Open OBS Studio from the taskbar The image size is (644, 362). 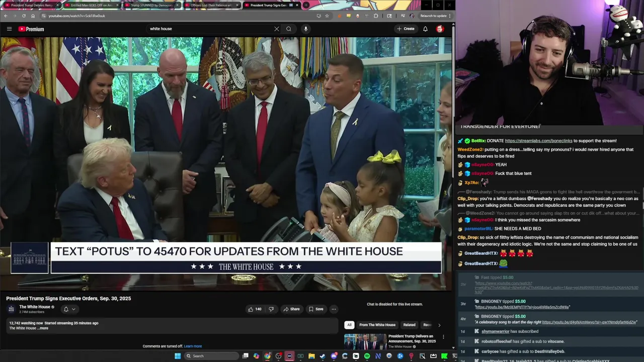(x=278, y=356)
